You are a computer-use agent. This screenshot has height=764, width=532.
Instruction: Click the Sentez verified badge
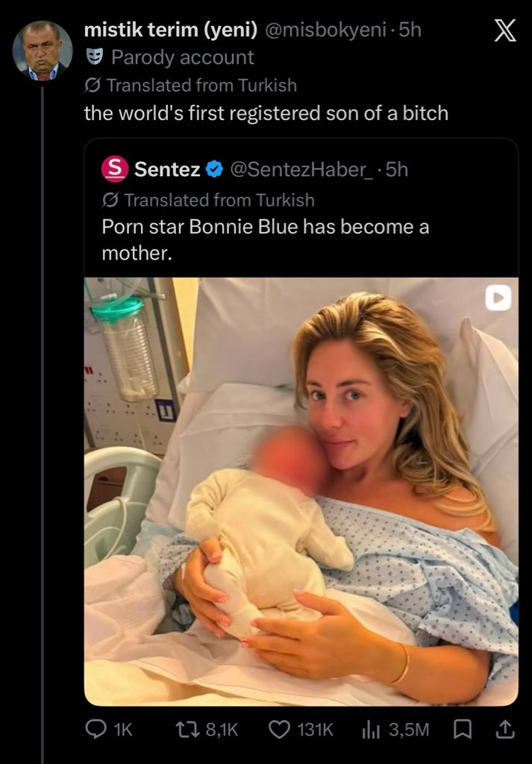(x=214, y=170)
